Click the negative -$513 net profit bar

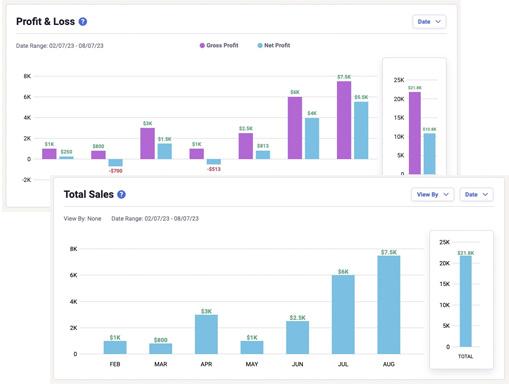tap(214, 162)
